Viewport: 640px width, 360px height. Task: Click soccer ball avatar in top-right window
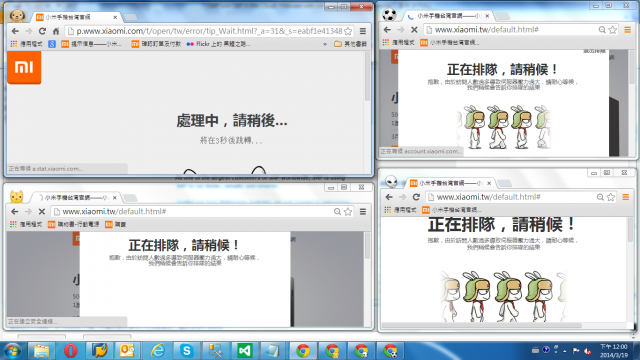pyautogui.click(x=389, y=15)
